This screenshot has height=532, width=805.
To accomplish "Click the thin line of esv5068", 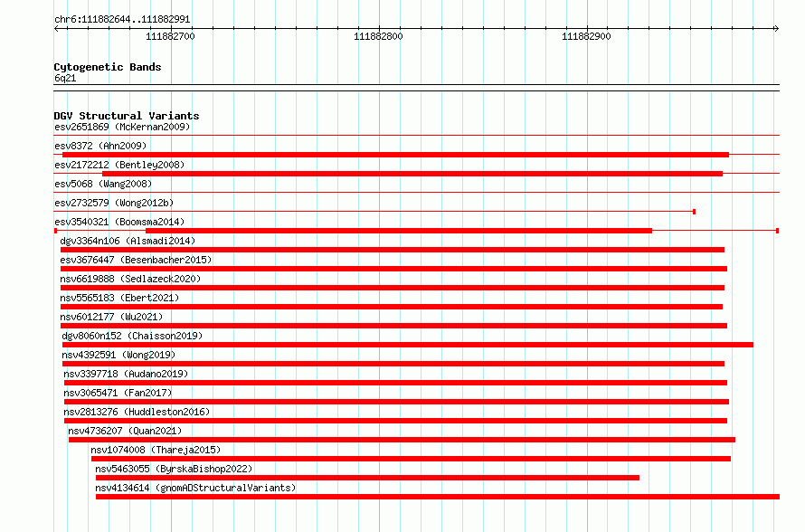I will point(417,193).
